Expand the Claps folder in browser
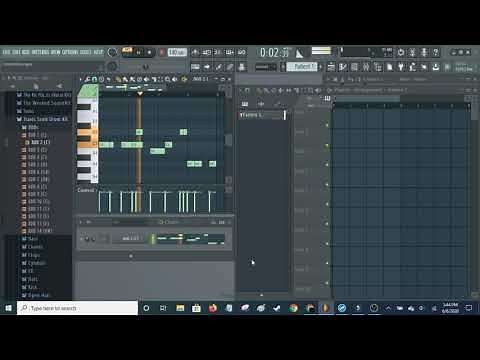The image size is (480, 360). [31, 255]
